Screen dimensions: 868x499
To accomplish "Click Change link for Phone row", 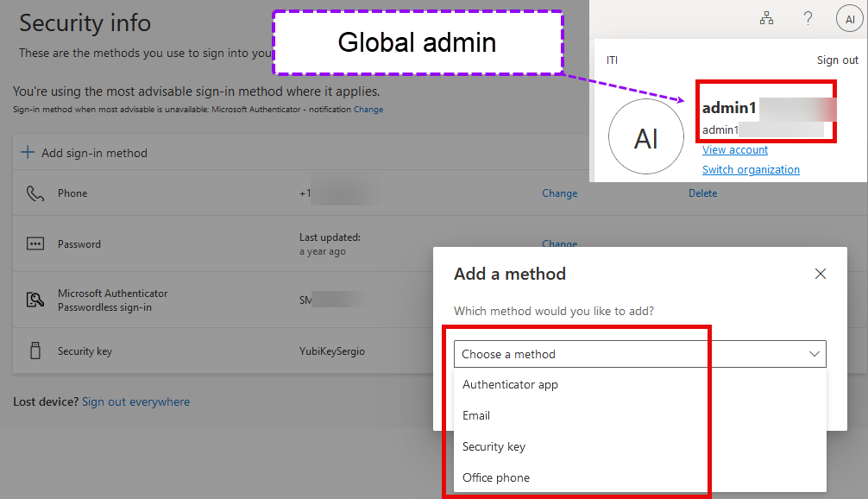I will coord(560,193).
